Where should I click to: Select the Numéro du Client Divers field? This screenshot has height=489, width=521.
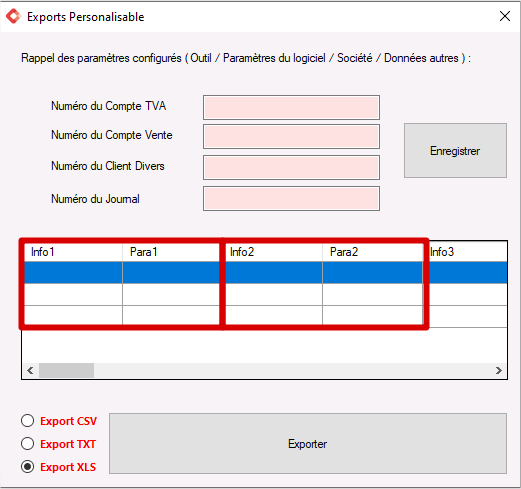point(291,167)
